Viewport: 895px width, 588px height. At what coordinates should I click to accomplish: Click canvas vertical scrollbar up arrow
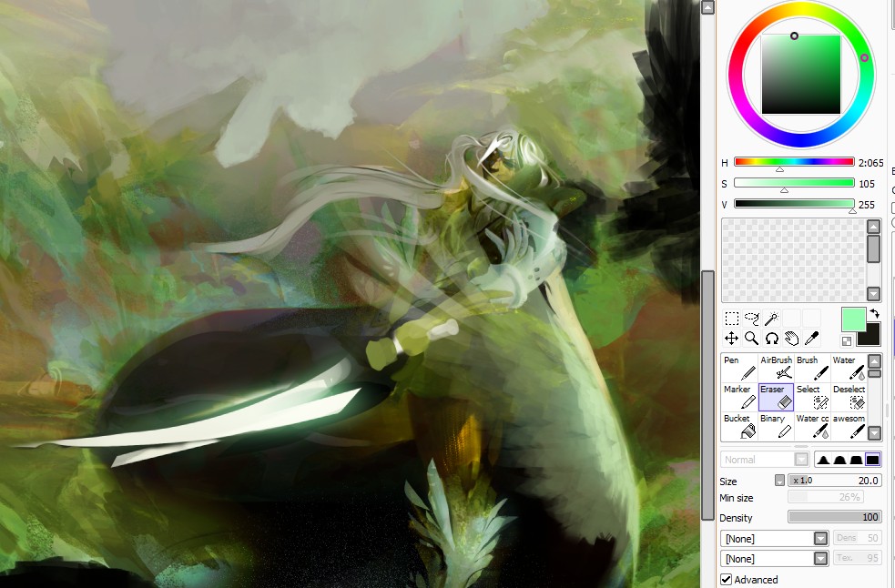coord(707,7)
